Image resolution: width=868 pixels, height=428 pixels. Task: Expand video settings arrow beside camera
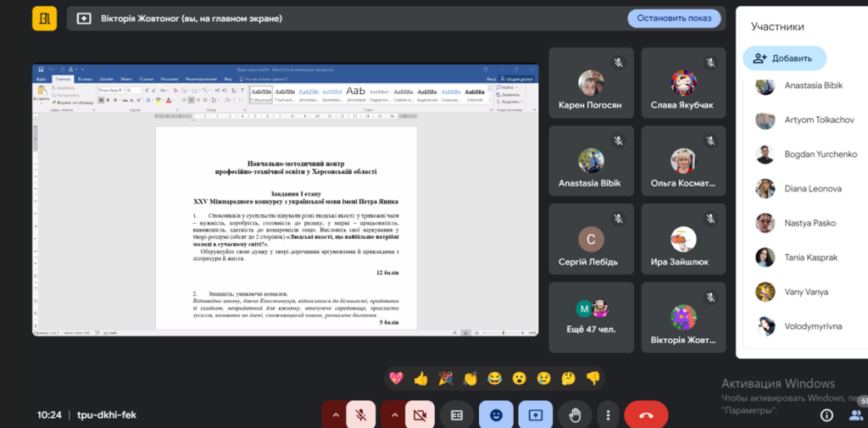pos(394,414)
